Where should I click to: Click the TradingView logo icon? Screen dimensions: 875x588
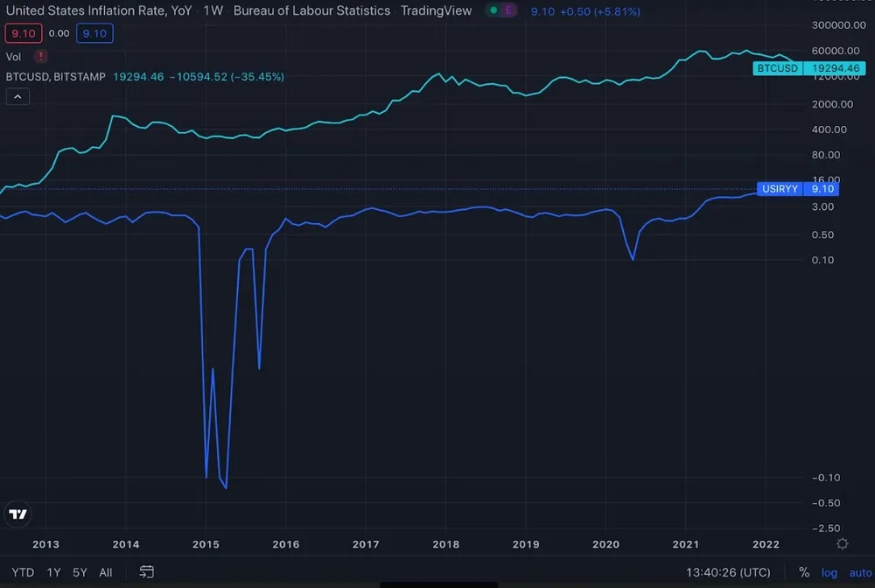pyautogui.click(x=17, y=514)
